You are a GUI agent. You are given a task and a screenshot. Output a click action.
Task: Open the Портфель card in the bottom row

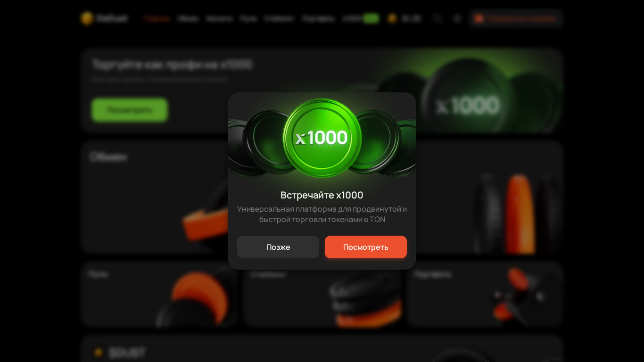tap(485, 294)
